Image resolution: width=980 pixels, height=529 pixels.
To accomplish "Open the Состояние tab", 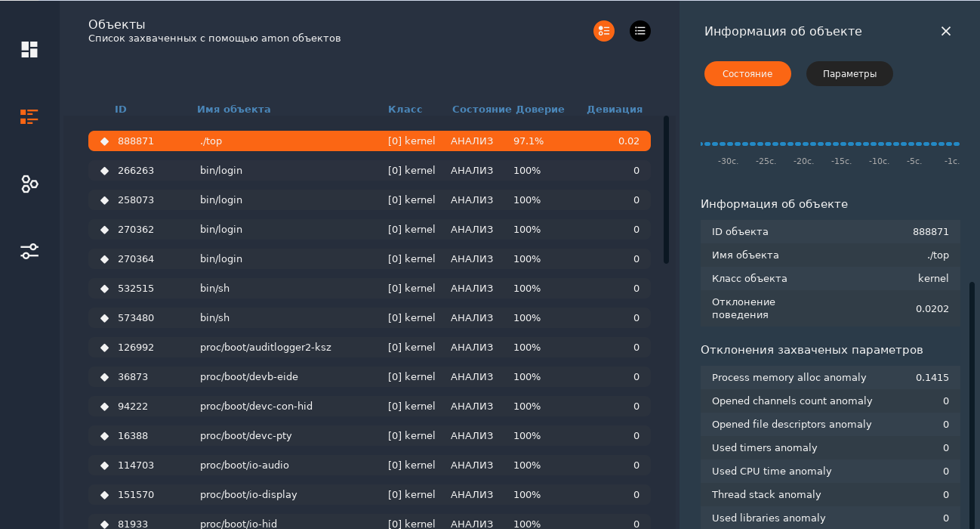I will click(x=747, y=74).
